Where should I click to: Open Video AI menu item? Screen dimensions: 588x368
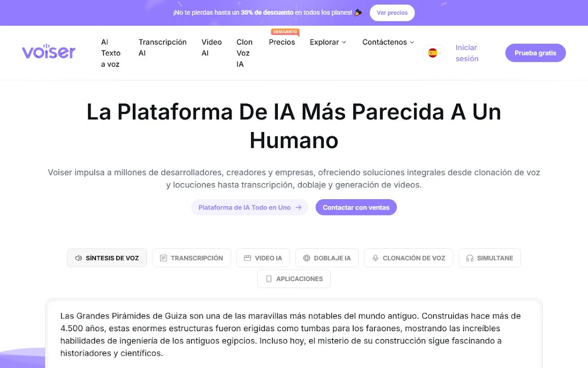tap(212, 48)
